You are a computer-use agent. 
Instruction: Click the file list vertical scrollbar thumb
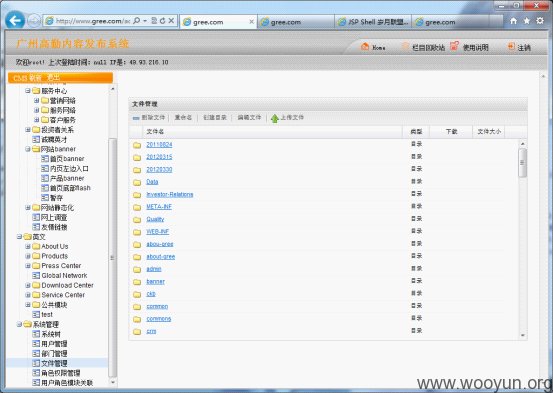tap(522, 163)
